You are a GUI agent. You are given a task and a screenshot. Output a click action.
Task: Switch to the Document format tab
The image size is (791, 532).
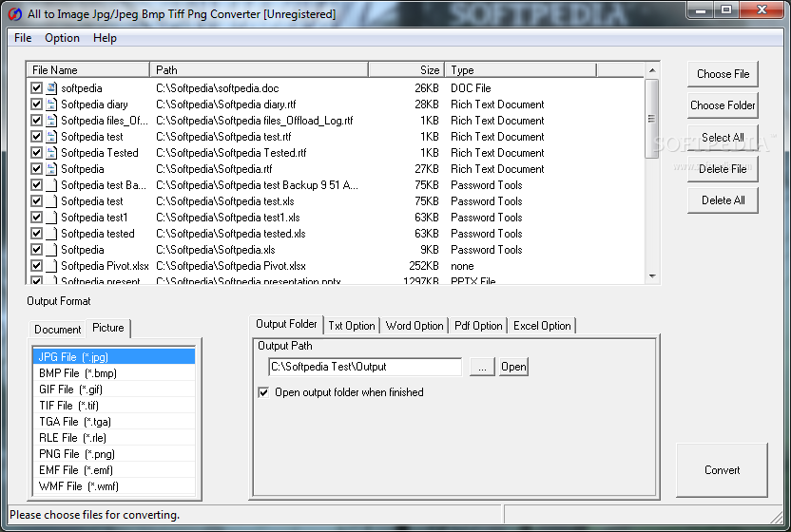pyautogui.click(x=57, y=330)
